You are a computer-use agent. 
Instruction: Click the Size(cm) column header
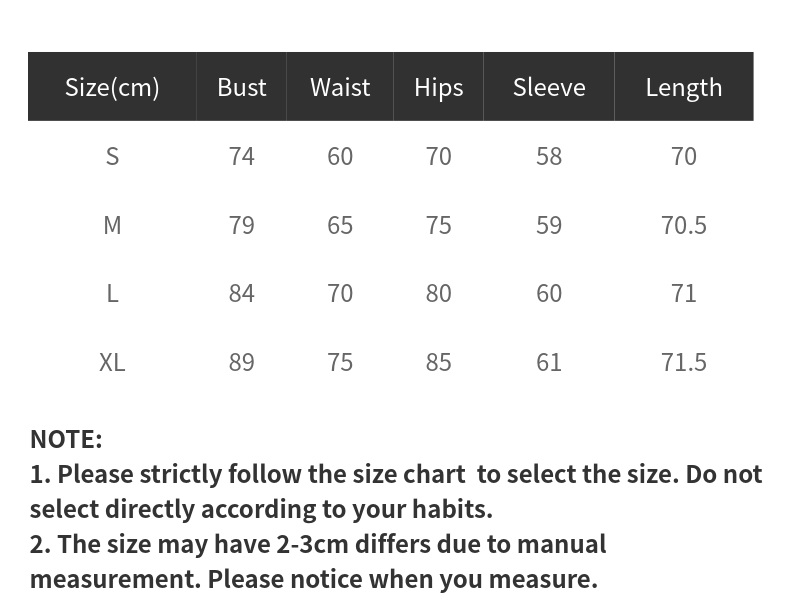click(112, 87)
